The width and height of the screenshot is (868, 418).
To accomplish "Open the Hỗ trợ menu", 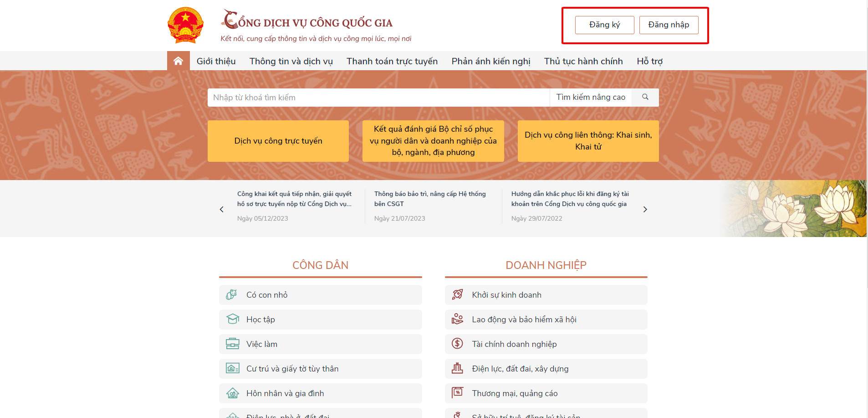I will pos(649,61).
